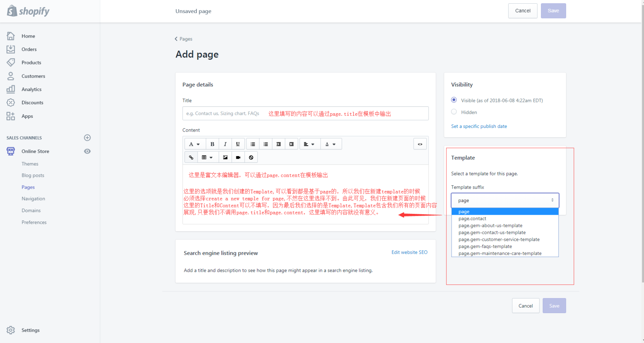Open the Home icon in sidebar

pos(11,36)
